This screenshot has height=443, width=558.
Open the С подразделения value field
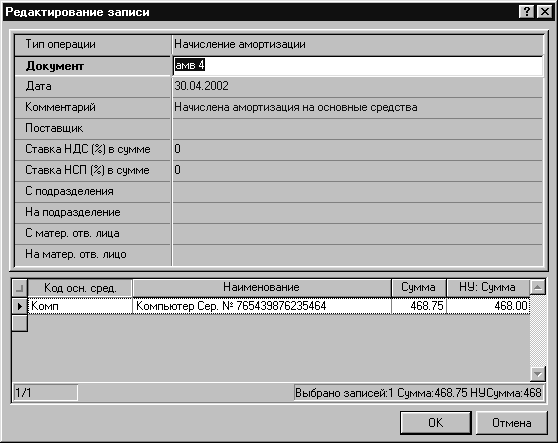tap(358, 191)
